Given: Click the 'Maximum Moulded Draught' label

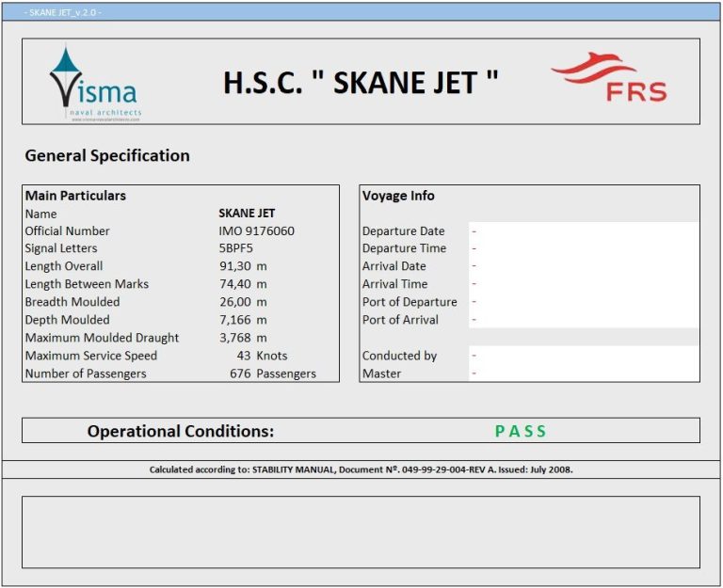Looking at the screenshot, I should [102, 338].
